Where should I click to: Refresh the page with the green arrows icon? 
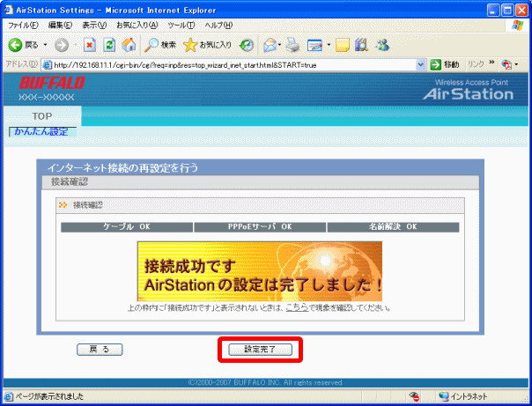point(109,45)
